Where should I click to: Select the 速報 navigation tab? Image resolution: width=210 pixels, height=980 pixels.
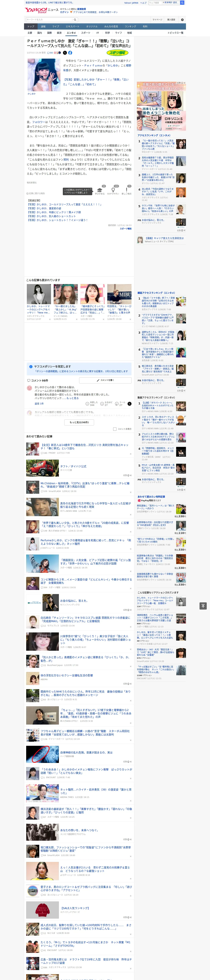(43, 27)
